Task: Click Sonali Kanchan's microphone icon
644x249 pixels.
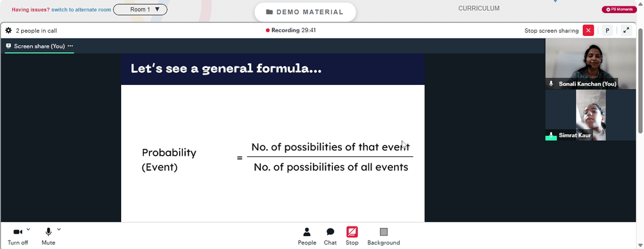Action: click(551, 84)
